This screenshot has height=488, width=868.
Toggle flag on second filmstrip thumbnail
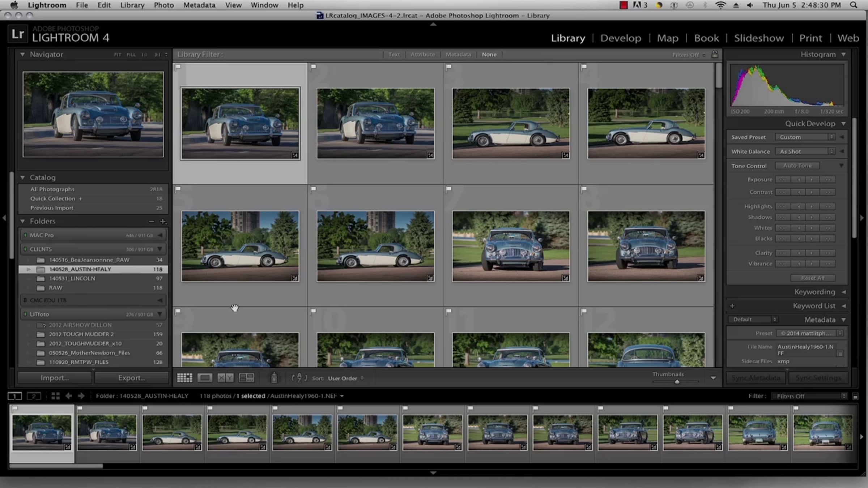[x=80, y=408]
